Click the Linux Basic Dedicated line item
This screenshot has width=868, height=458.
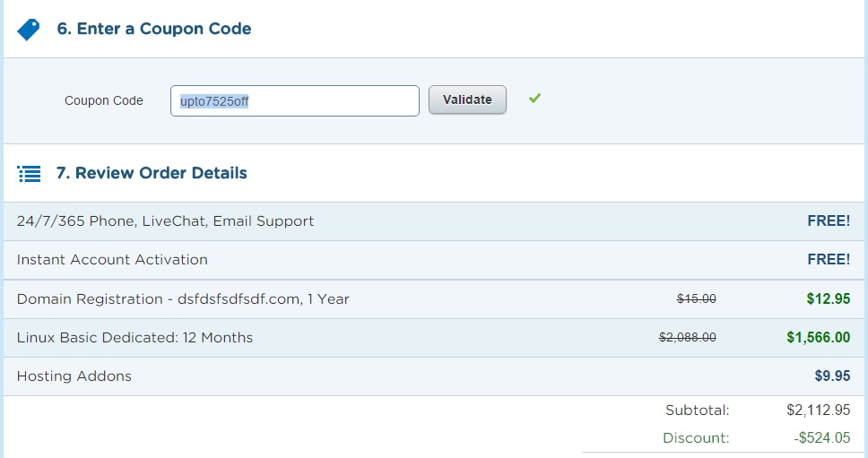(135, 338)
